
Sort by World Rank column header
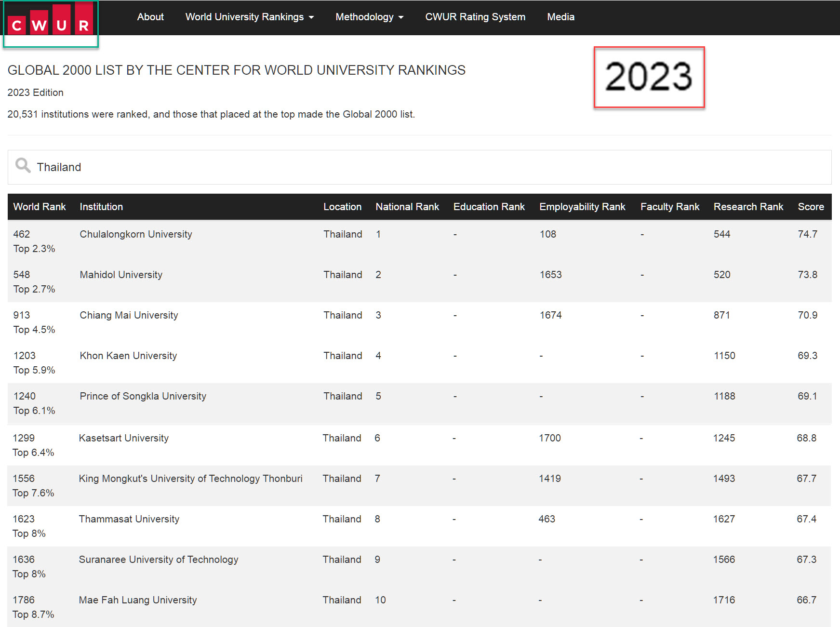(40, 207)
